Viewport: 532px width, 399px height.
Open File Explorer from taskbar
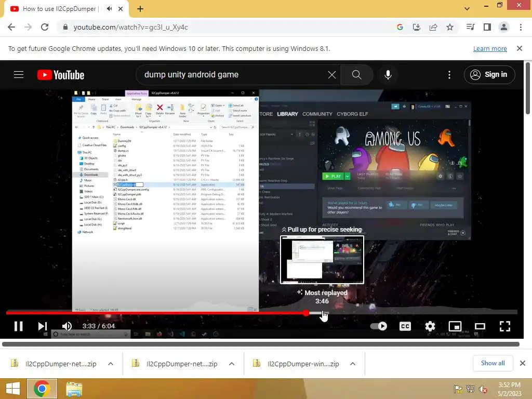(x=74, y=389)
